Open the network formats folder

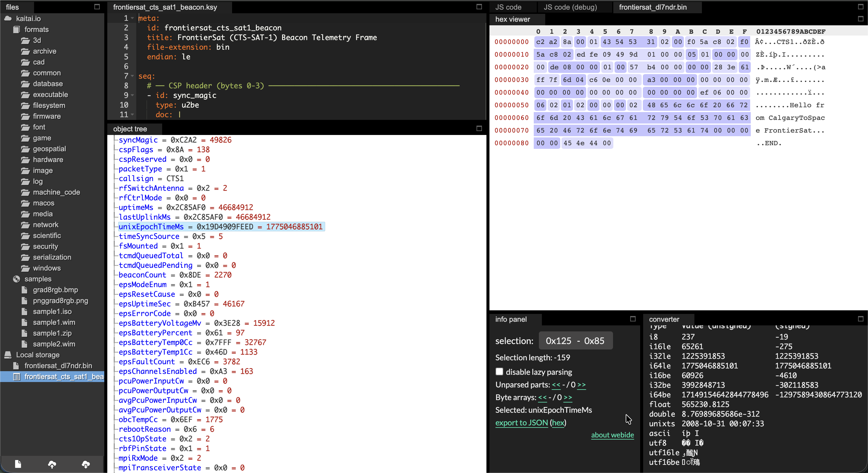pos(46,225)
